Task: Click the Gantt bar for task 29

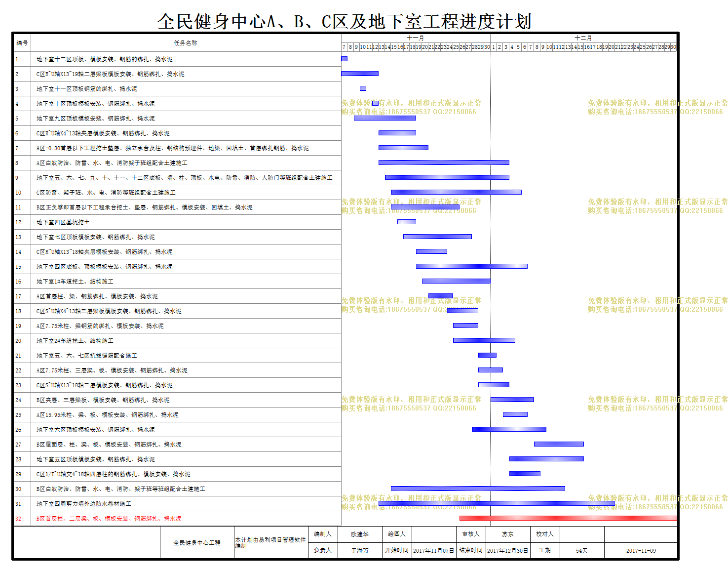Action: pos(525,474)
